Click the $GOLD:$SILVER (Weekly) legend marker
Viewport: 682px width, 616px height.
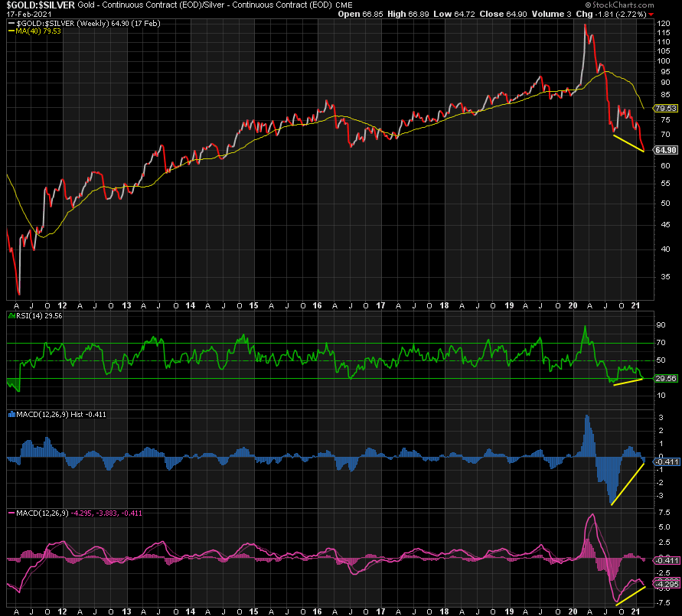11,24
